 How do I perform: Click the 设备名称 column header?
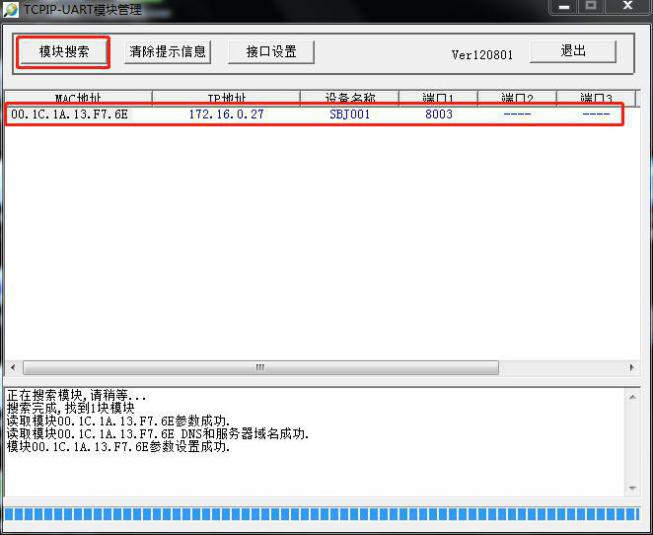(349, 98)
